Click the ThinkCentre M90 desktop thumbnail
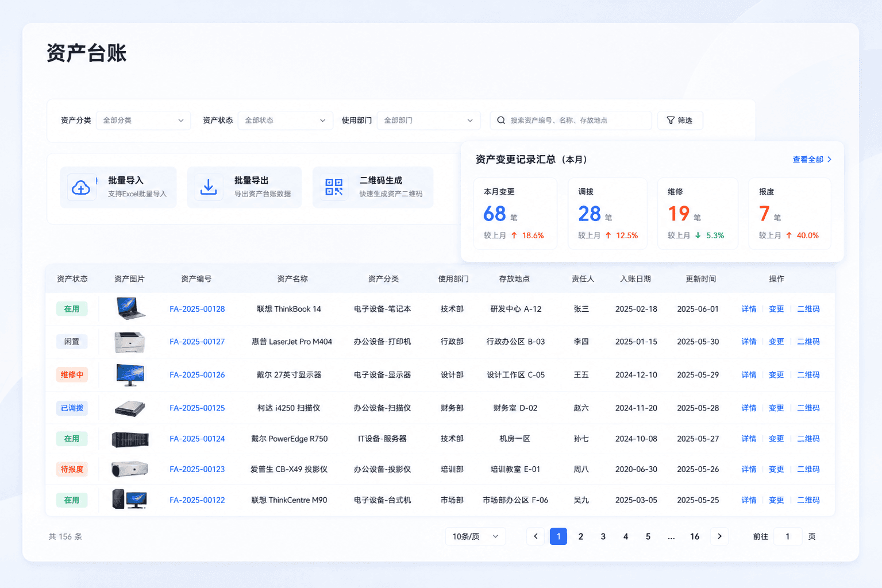This screenshot has width=882, height=588. click(130, 499)
